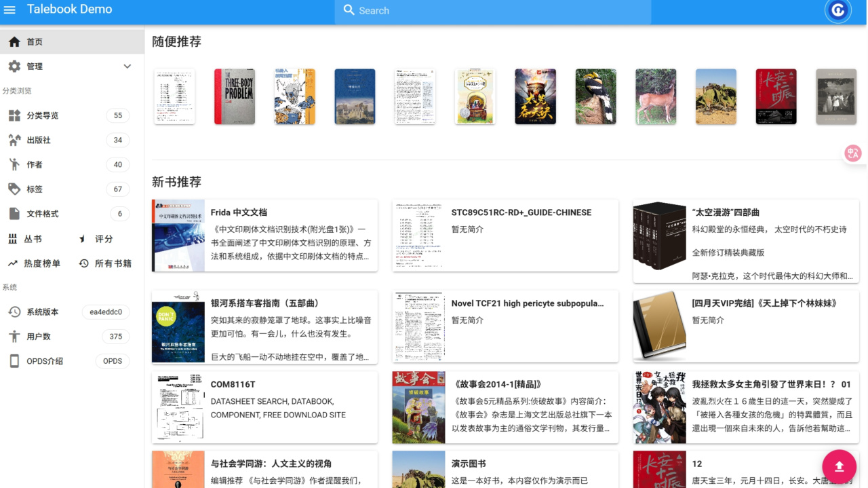Click the 随便推荐 section heading
This screenshot has height=488, width=868.
[176, 41]
